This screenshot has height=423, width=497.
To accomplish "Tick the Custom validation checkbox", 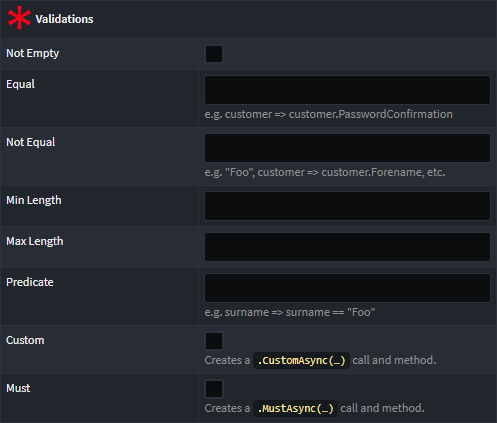I will 214,341.
